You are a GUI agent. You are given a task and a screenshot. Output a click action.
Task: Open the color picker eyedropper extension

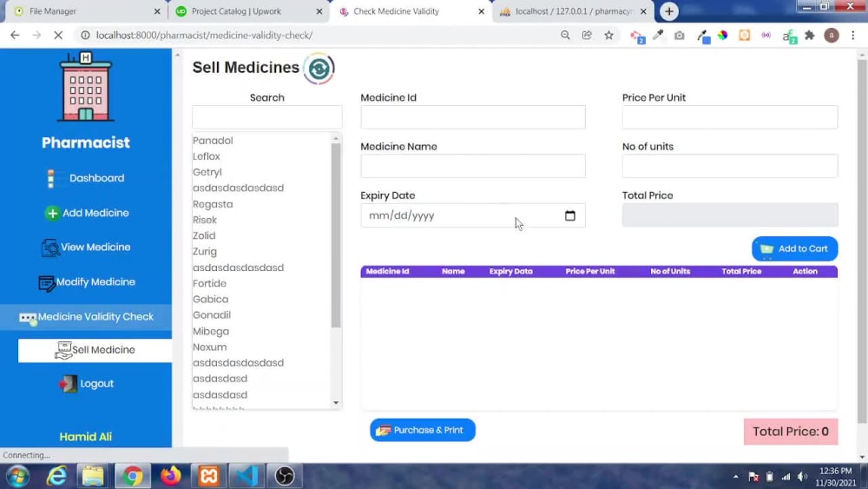[658, 35]
